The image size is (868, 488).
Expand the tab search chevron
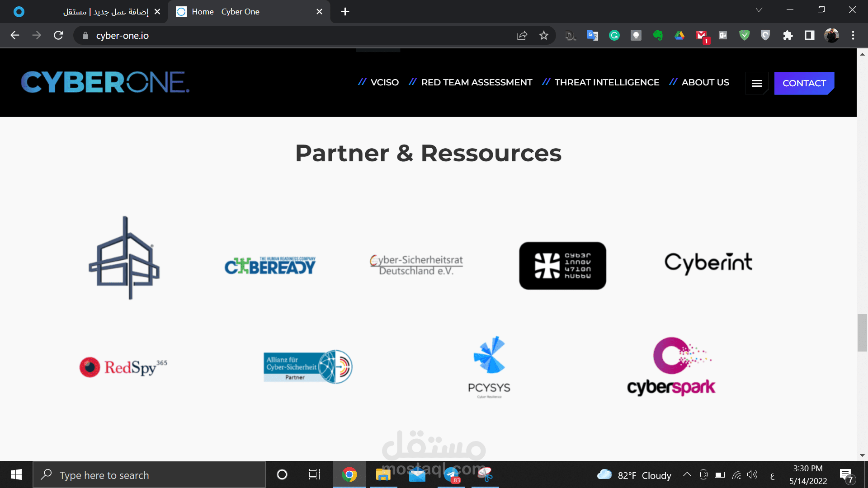pyautogui.click(x=759, y=10)
